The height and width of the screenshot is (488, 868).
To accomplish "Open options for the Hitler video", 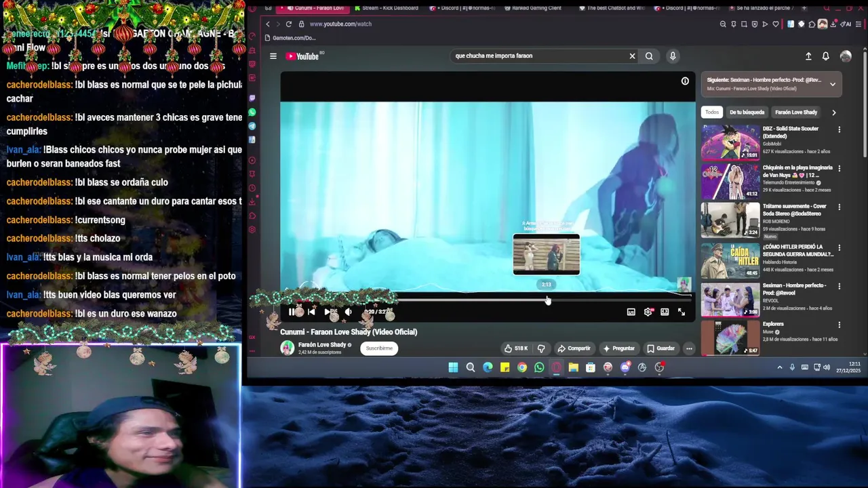I will click(839, 247).
